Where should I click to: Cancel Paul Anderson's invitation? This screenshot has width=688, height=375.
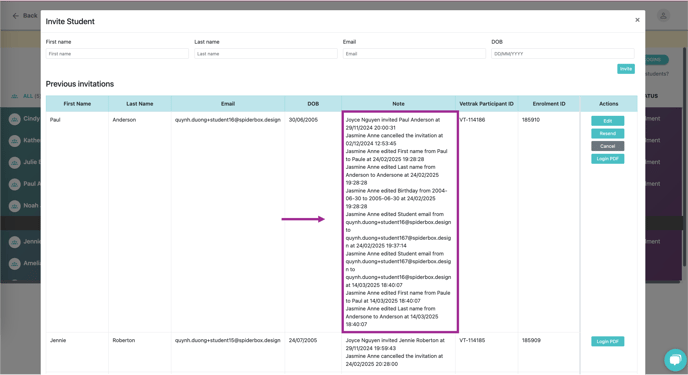coord(607,146)
